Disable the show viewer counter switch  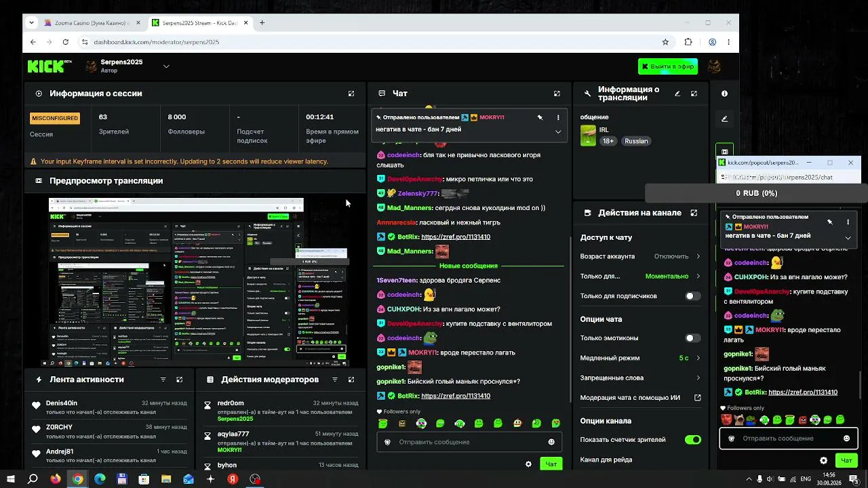(692, 440)
